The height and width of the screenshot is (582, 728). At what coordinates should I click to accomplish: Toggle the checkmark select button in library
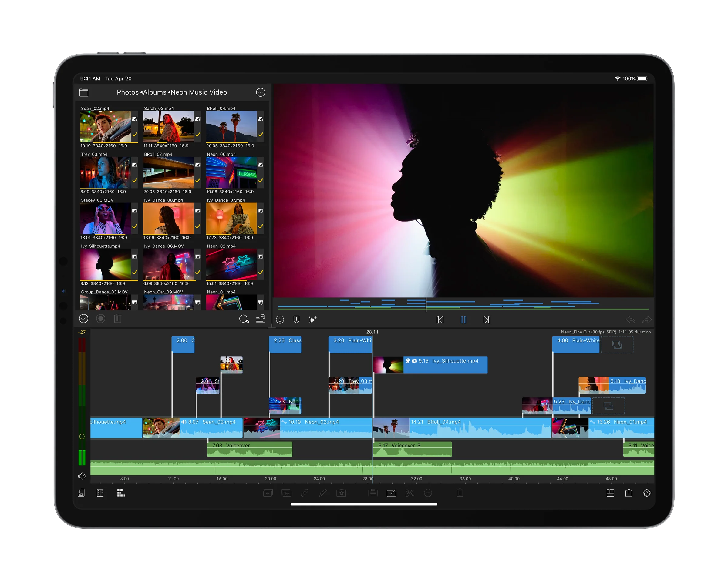(x=83, y=319)
